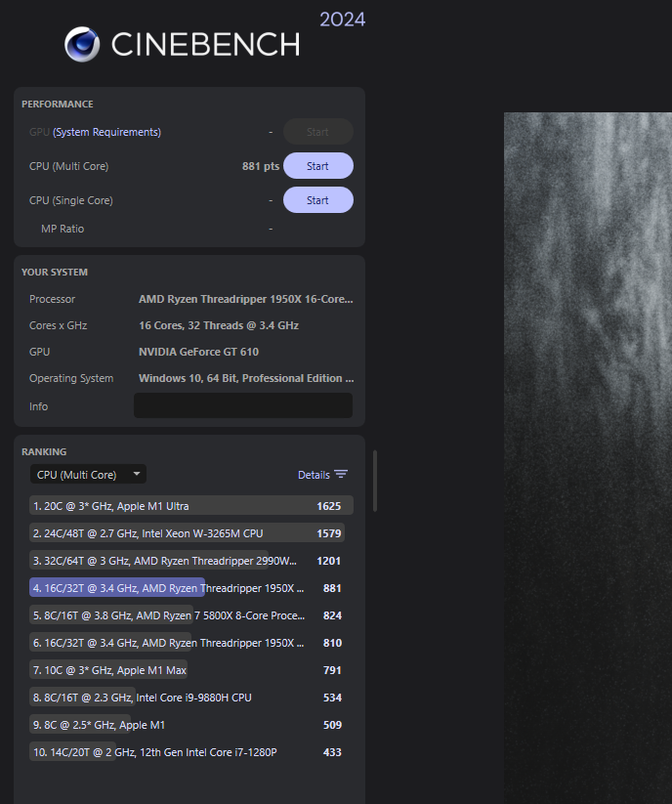Click the Cinebench sphere logo icon
The height and width of the screenshot is (804, 672).
tap(82, 44)
